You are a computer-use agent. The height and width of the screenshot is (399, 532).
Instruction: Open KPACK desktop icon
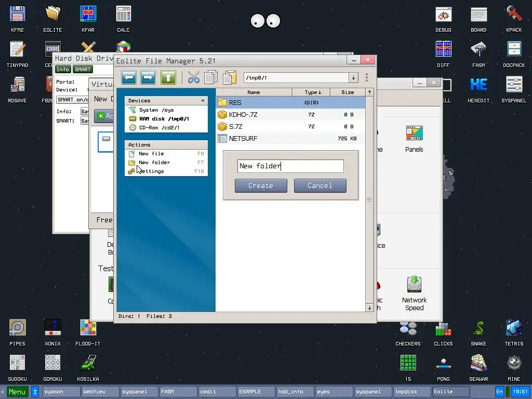514,19
